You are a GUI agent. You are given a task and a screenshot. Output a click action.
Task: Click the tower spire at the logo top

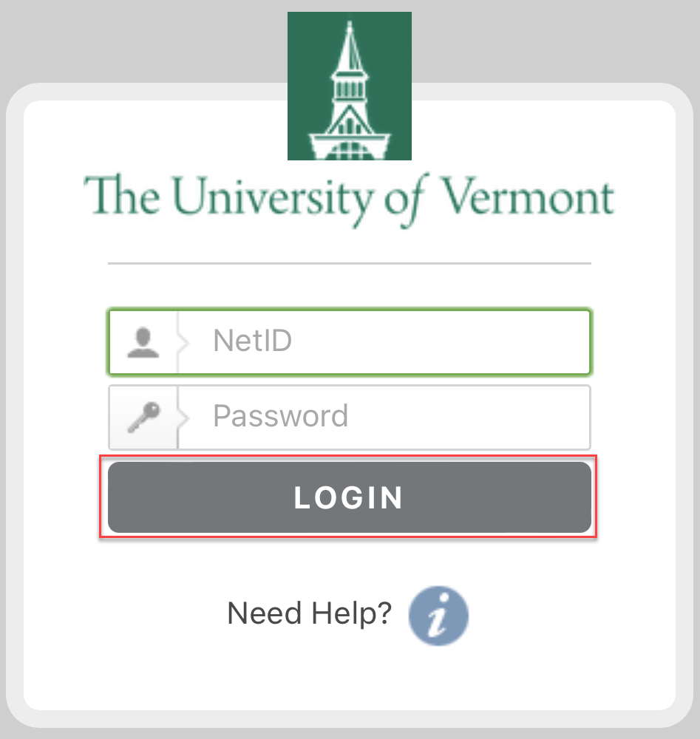pyautogui.click(x=350, y=44)
